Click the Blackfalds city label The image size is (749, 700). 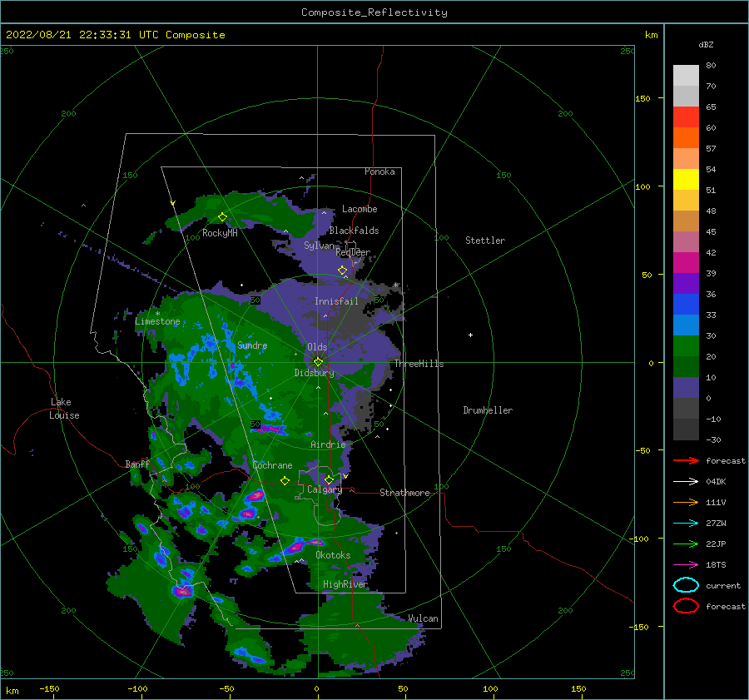(354, 231)
